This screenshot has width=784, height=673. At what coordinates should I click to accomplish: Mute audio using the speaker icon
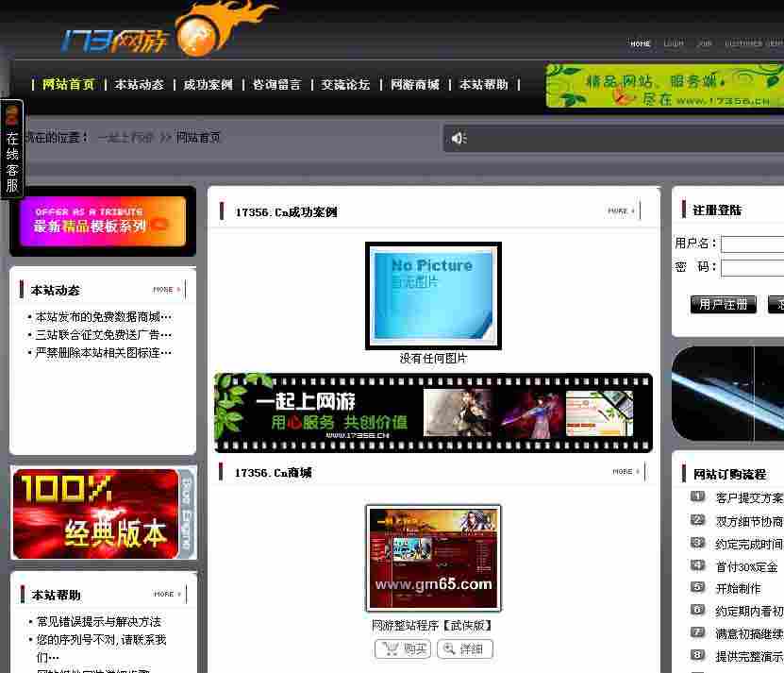coord(459,138)
